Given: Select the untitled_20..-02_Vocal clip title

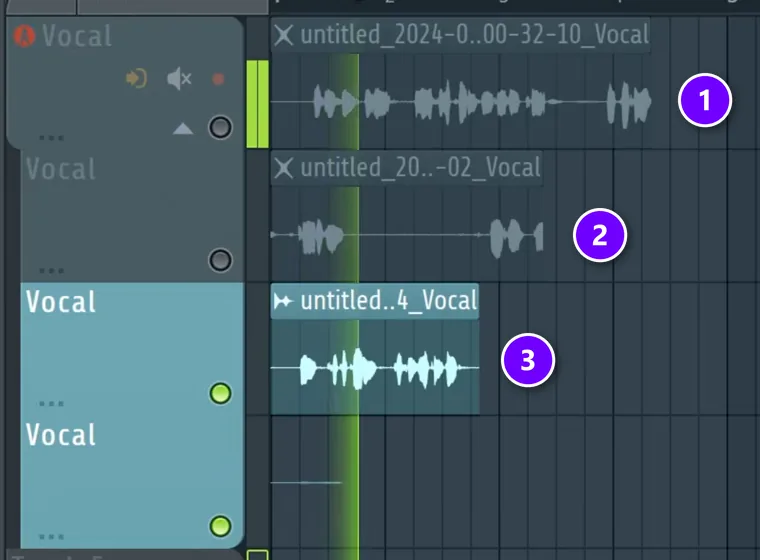Looking at the screenshot, I should click(x=420, y=168).
